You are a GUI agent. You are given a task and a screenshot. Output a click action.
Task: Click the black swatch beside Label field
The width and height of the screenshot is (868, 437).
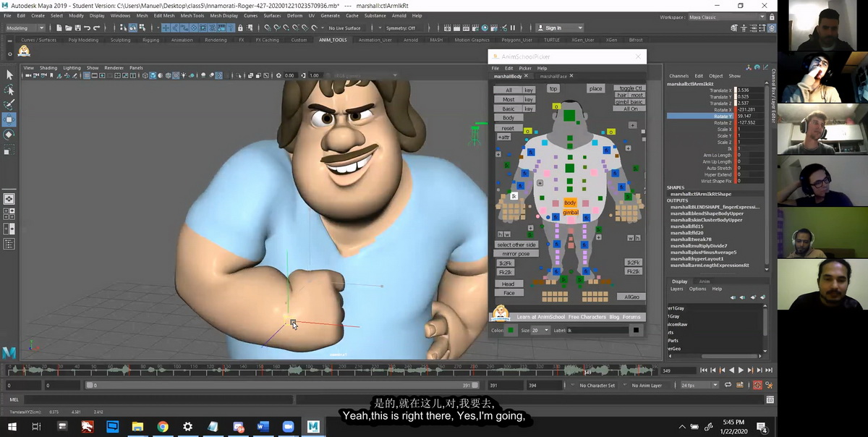(x=636, y=330)
